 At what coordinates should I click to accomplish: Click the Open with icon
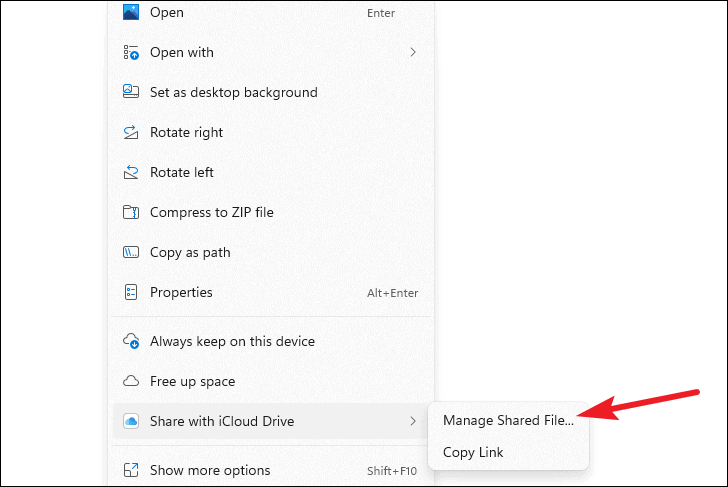click(131, 52)
